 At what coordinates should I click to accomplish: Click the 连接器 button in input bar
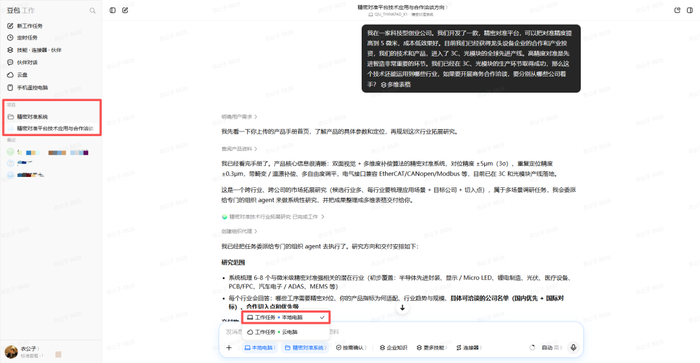(x=468, y=347)
